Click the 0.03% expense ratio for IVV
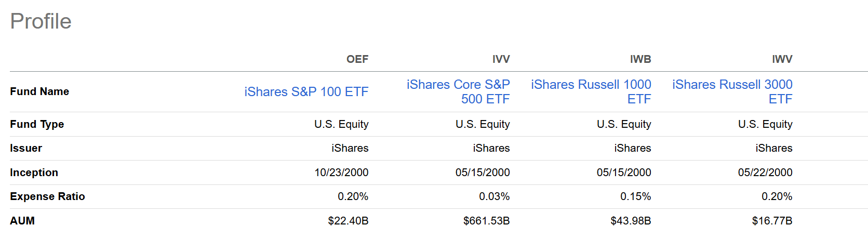This screenshot has width=868, height=239. pos(494,196)
